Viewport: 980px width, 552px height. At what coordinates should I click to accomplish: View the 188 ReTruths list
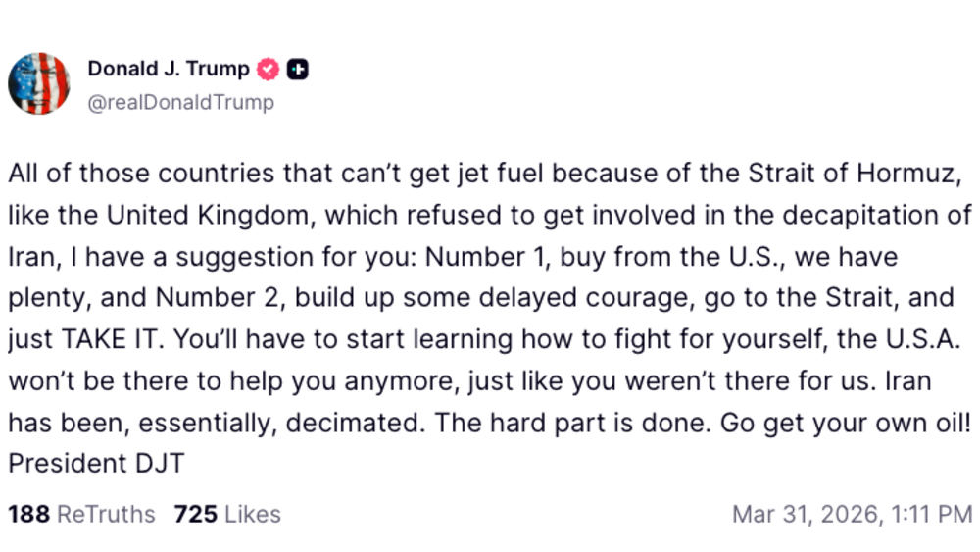click(x=81, y=514)
